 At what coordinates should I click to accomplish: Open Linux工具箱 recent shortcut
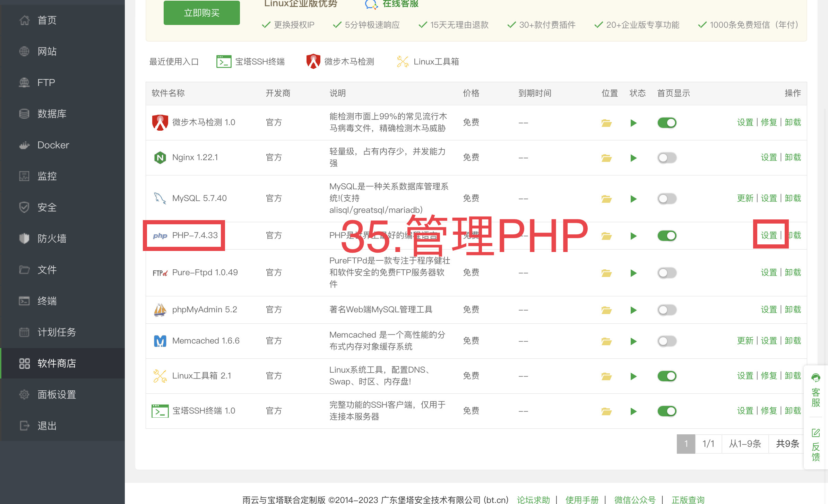pyautogui.click(x=428, y=62)
